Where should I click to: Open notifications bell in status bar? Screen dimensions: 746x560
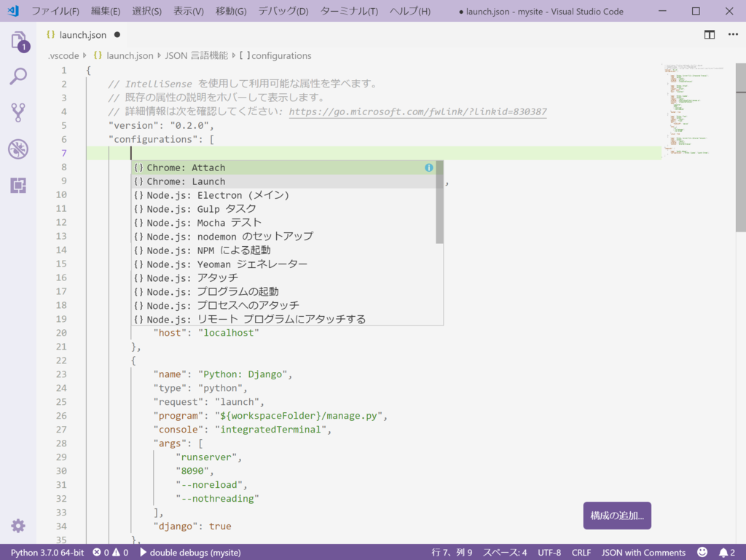(x=727, y=553)
